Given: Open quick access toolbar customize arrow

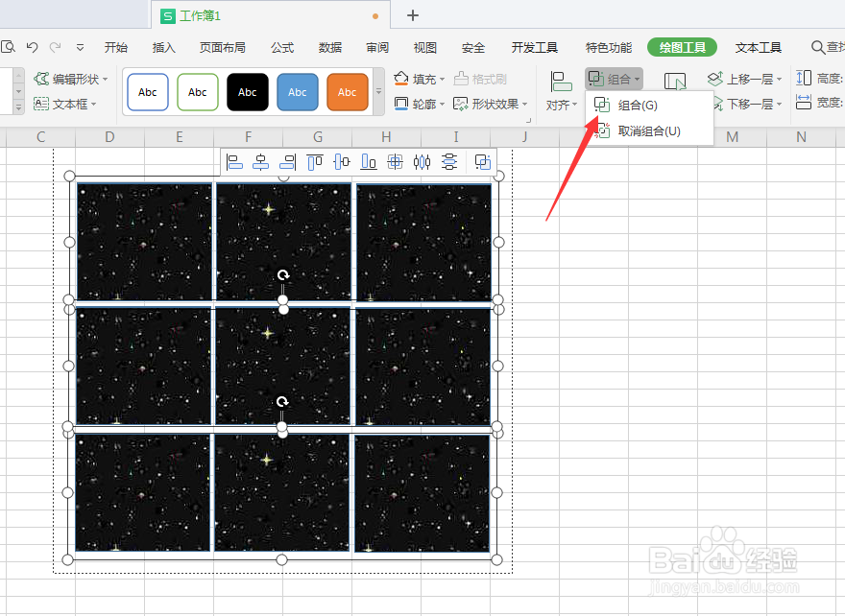Looking at the screenshot, I should [x=80, y=47].
